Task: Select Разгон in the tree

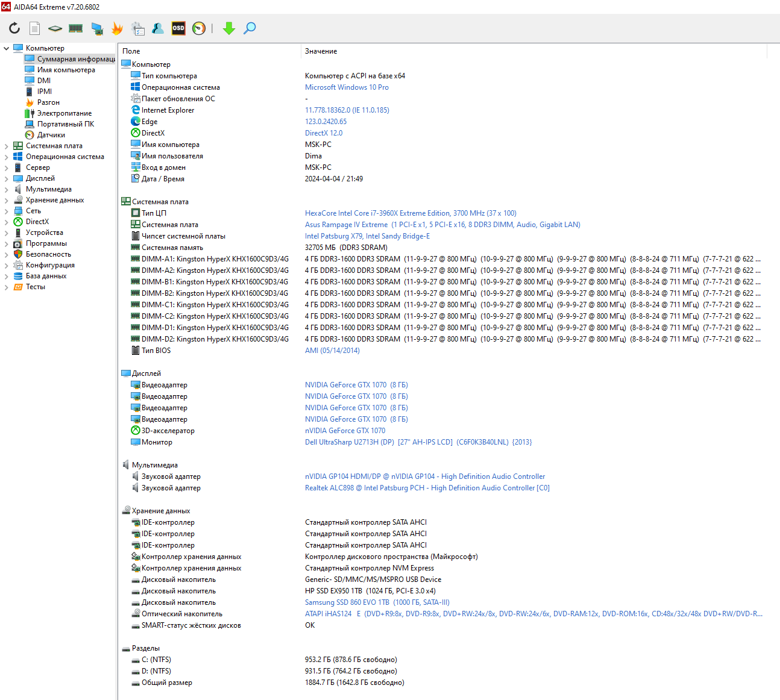Action: tap(48, 102)
